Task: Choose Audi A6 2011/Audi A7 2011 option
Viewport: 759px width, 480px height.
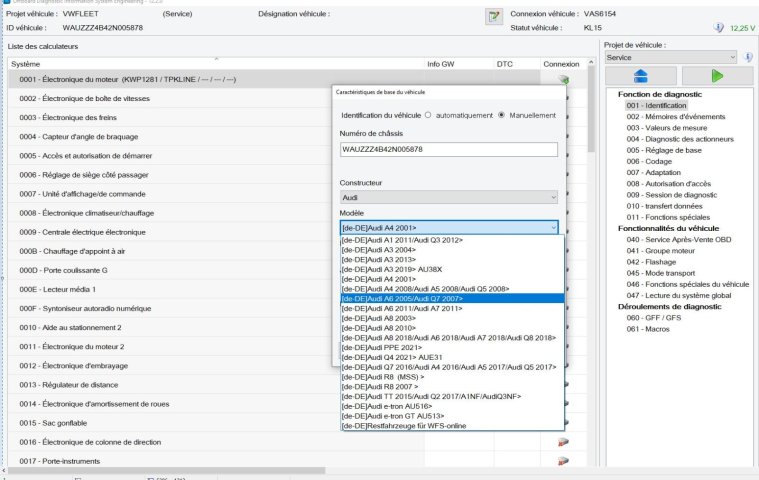Action: click(453, 308)
